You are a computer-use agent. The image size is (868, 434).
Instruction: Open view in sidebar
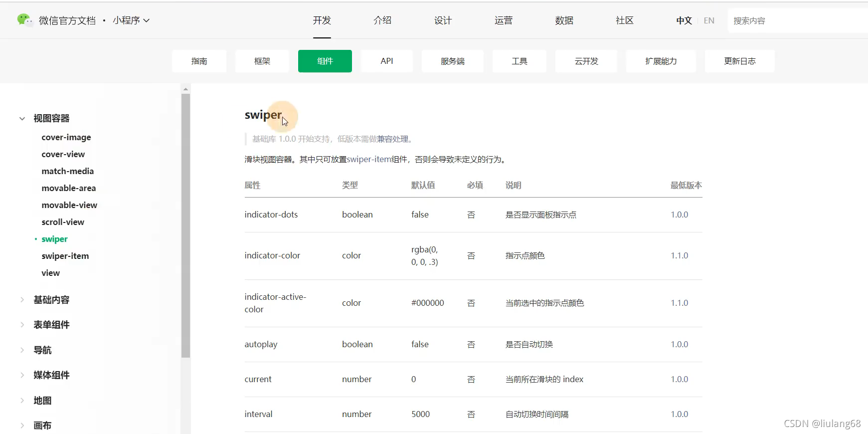(x=50, y=273)
